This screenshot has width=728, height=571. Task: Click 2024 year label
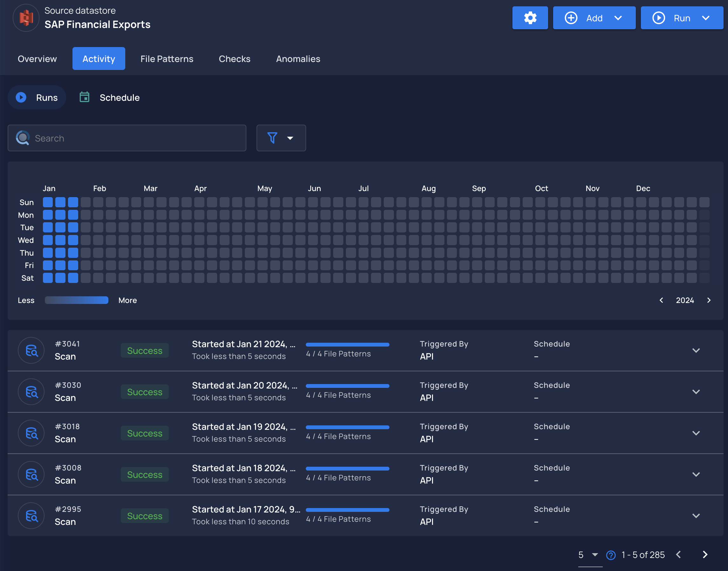[x=685, y=300]
